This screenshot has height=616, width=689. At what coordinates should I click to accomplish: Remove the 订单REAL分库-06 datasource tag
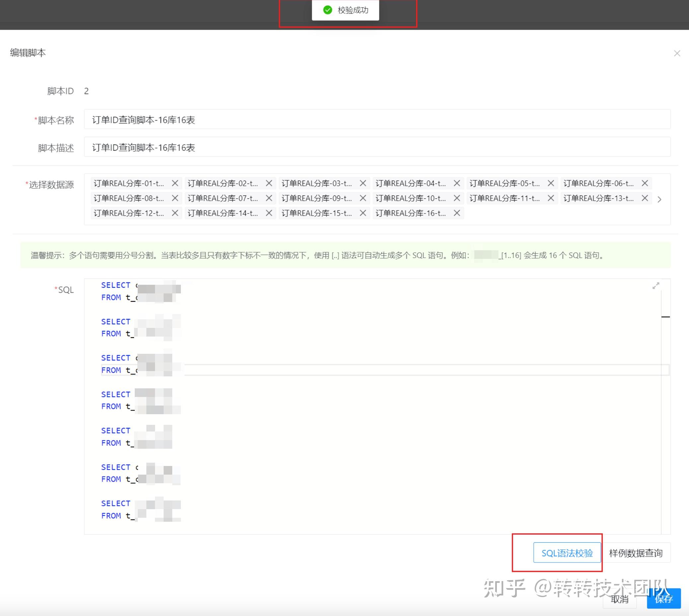(x=645, y=184)
